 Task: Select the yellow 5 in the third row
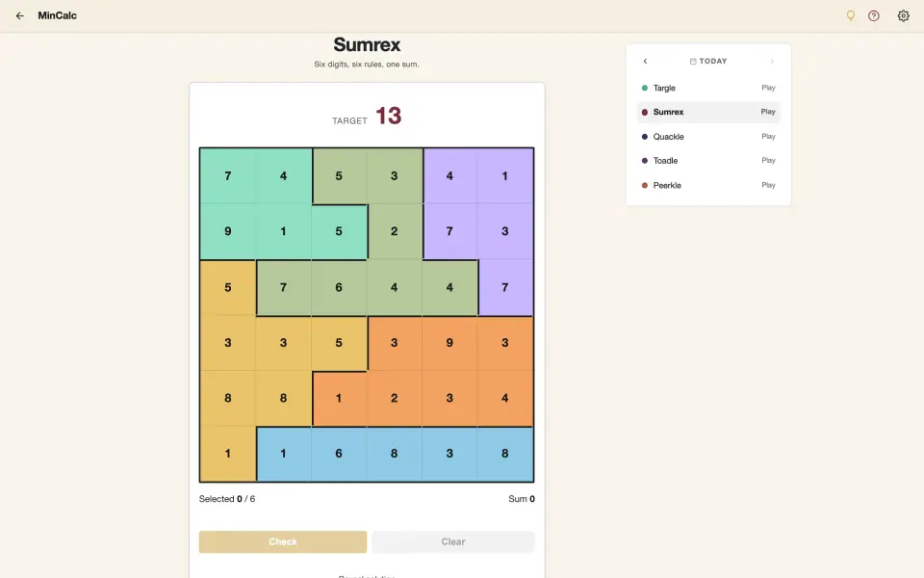pyautogui.click(x=228, y=288)
